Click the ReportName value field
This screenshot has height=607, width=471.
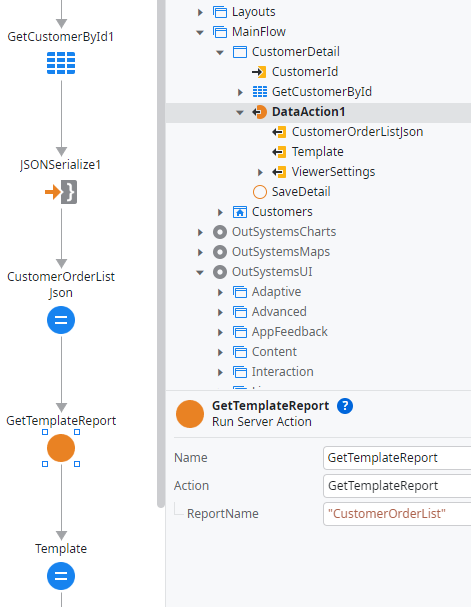[x=397, y=514]
